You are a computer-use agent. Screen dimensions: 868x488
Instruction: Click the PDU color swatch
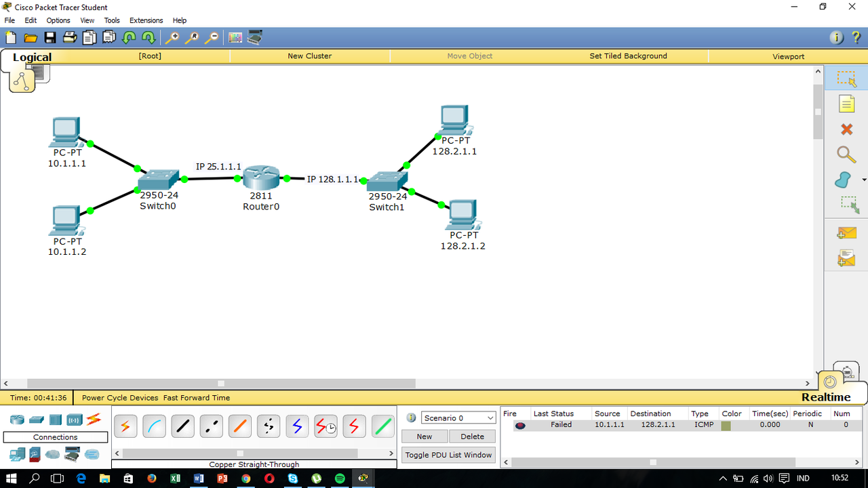tap(726, 426)
